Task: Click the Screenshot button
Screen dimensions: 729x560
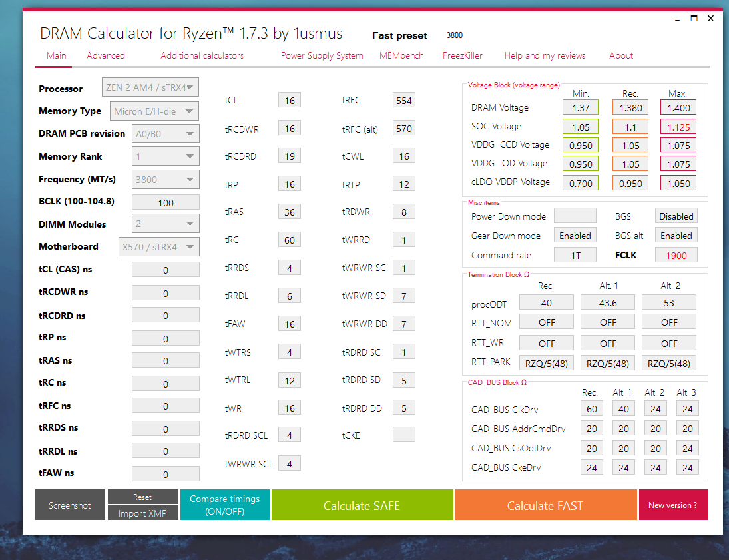Action: 70,505
